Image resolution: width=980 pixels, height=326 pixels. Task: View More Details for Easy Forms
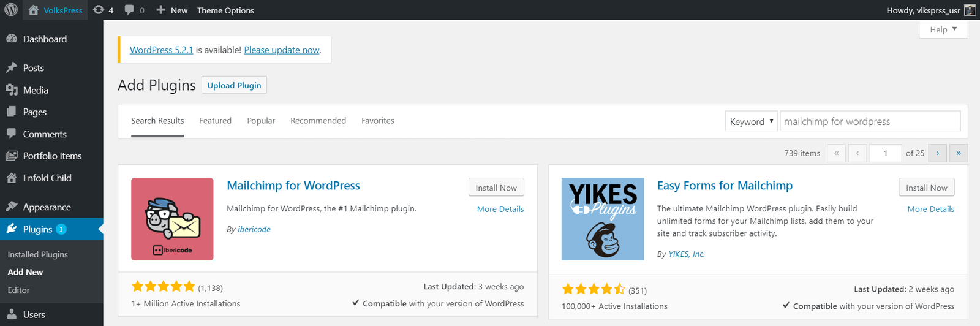tap(931, 209)
